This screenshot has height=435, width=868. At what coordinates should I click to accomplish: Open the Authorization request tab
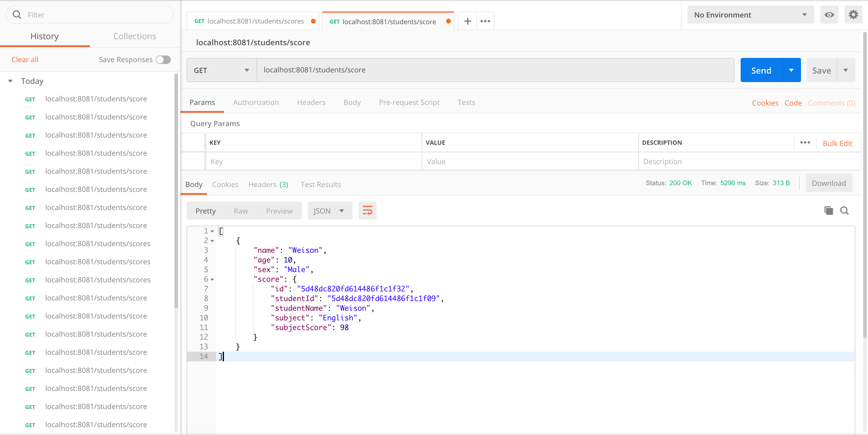coord(256,102)
